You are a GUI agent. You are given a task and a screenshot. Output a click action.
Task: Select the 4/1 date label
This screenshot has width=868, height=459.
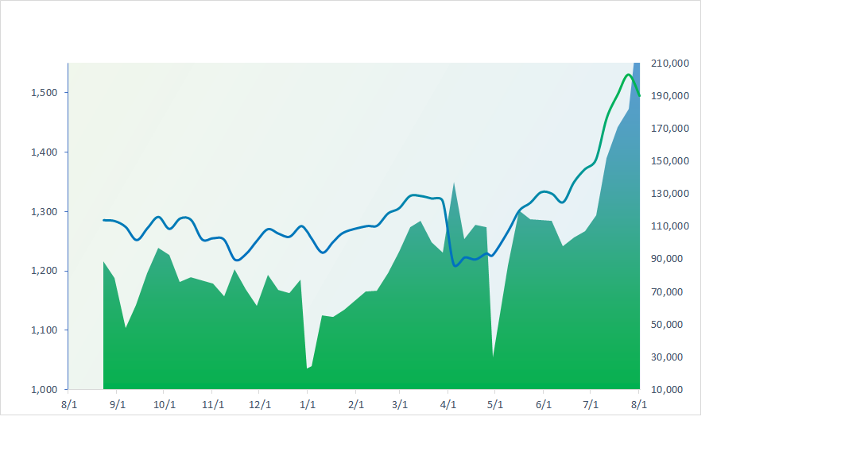tap(448, 404)
